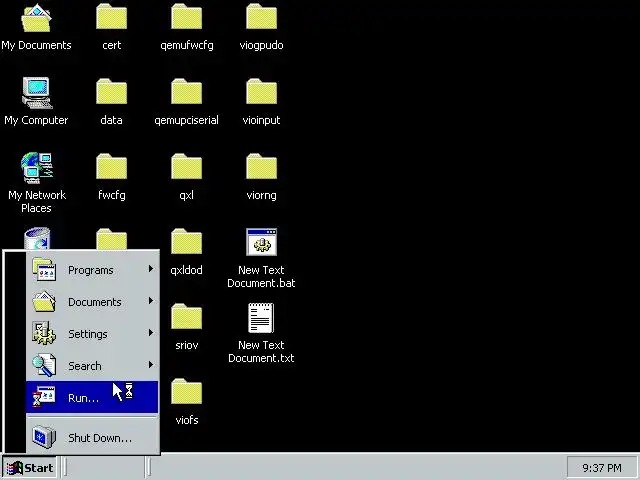Image resolution: width=640 pixels, height=480 pixels.
Task: Click the "viogpudo" label text
Action: tap(262, 45)
